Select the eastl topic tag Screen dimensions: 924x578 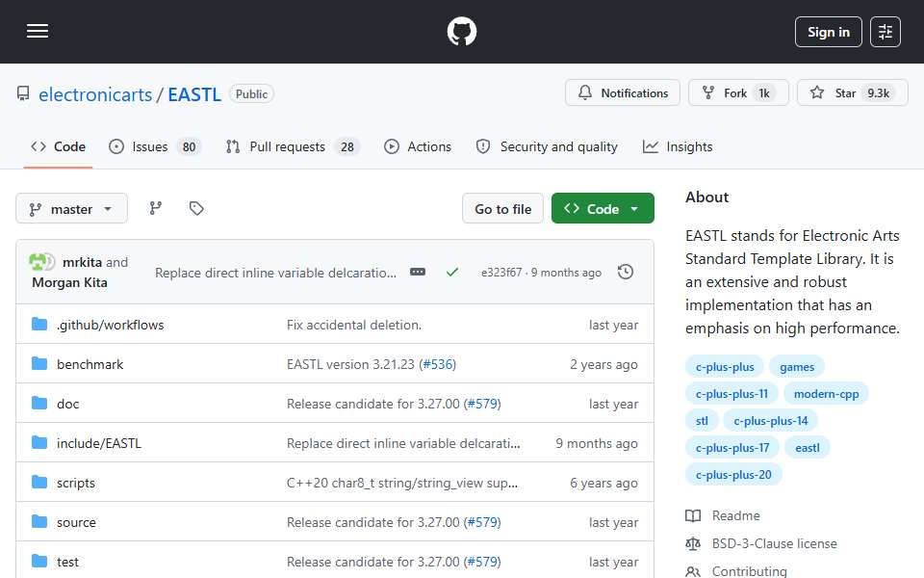808,448
